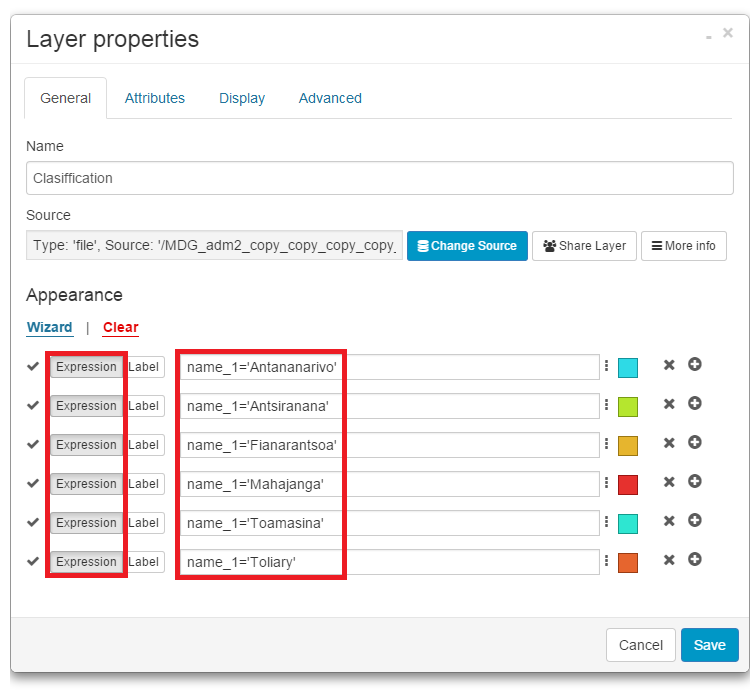This screenshot has width=755, height=697.
Task: Open the options dots for the Toamasina rule
Action: [x=606, y=522]
